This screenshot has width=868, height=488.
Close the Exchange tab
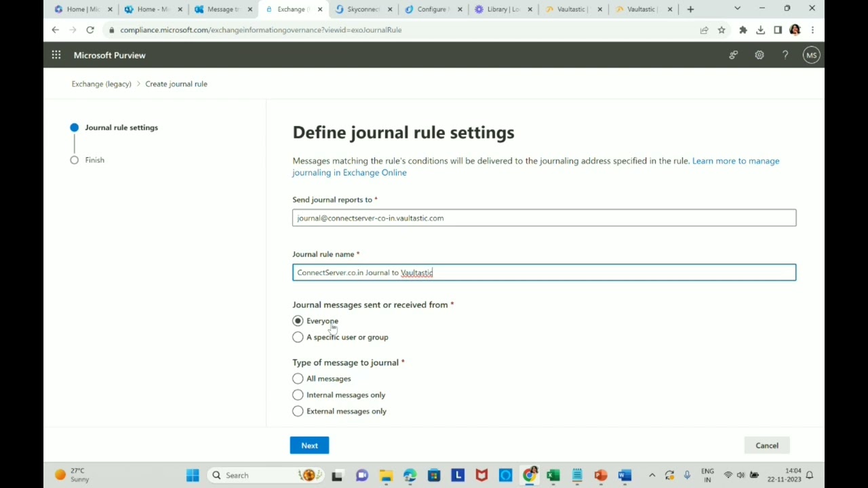[320, 9]
